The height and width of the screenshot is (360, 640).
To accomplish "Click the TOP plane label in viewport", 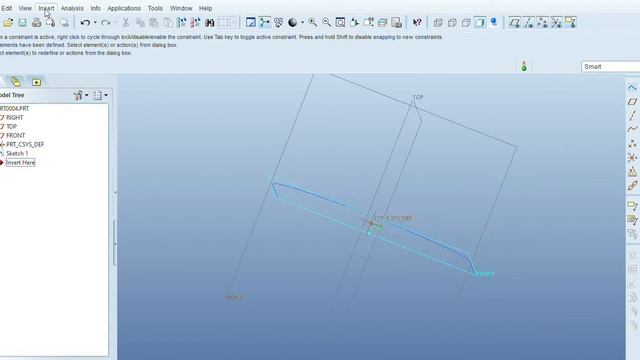I will click(x=418, y=97).
